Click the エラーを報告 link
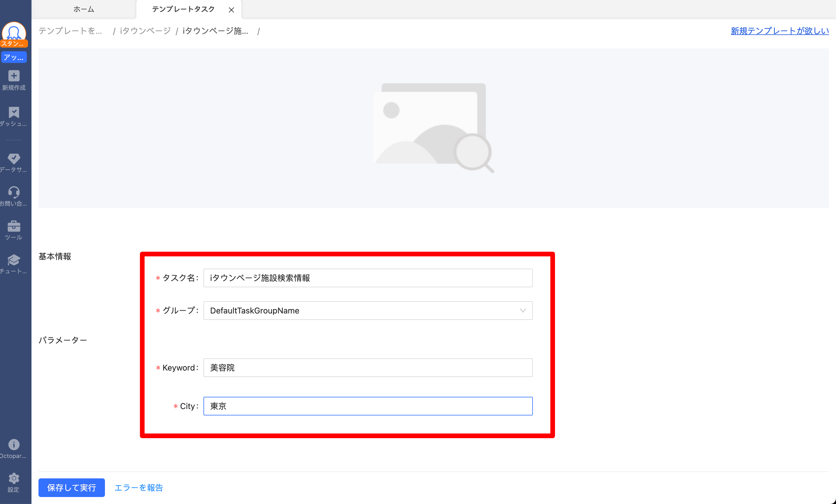This screenshot has height=504, width=836. 139,487
